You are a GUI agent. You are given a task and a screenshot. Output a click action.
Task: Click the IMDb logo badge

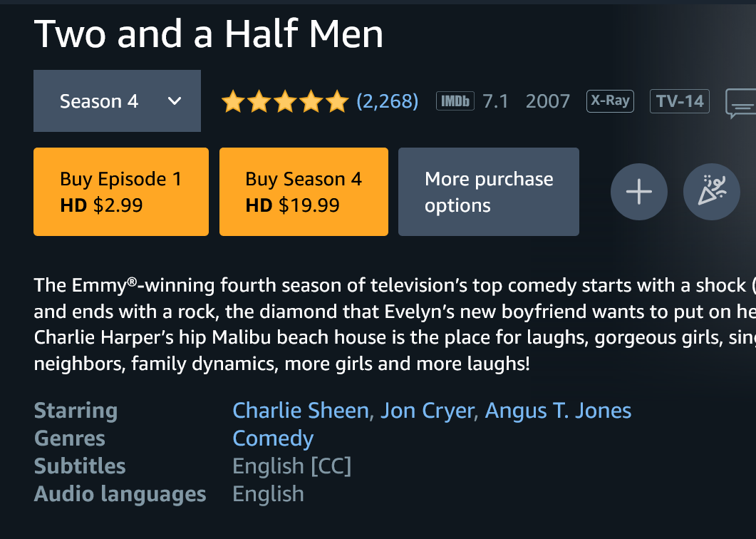pos(455,101)
